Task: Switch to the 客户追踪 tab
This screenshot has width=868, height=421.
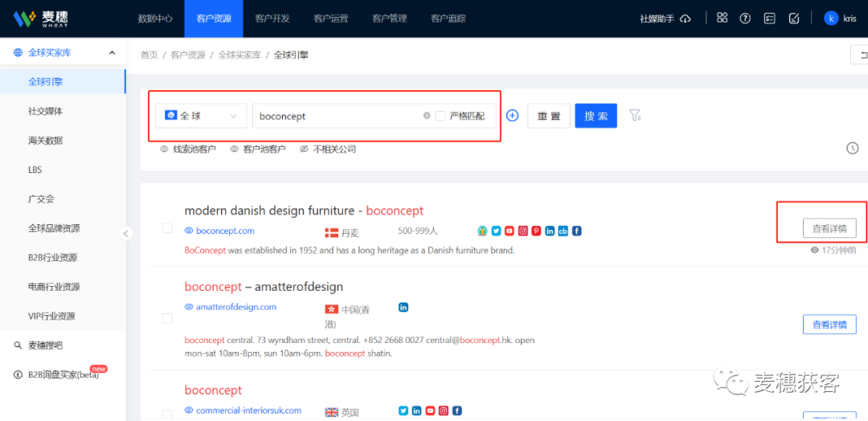Action: (x=448, y=18)
